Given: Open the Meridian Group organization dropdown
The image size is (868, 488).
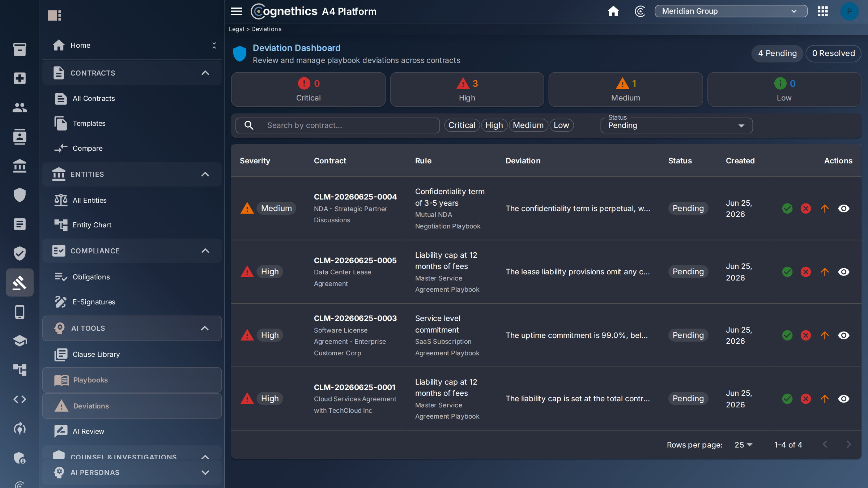Looking at the screenshot, I should [731, 11].
